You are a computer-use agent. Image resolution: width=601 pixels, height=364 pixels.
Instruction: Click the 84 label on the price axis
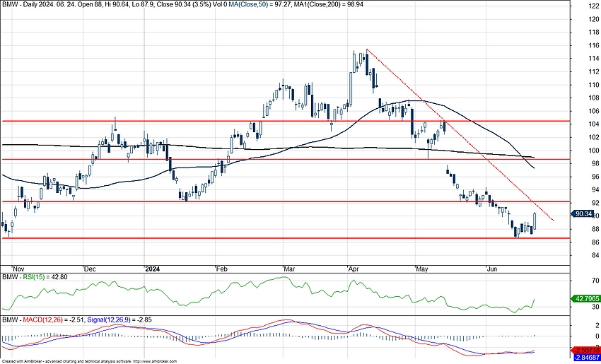point(596,255)
